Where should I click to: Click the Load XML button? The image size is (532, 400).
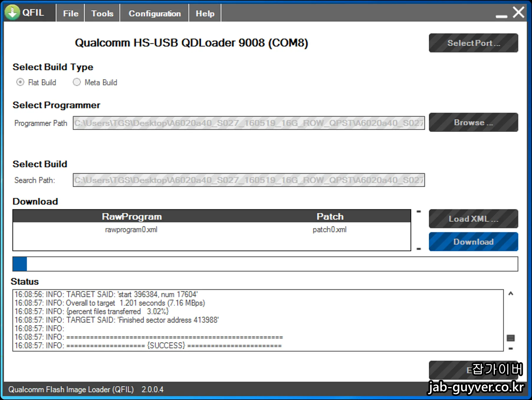[x=473, y=219]
